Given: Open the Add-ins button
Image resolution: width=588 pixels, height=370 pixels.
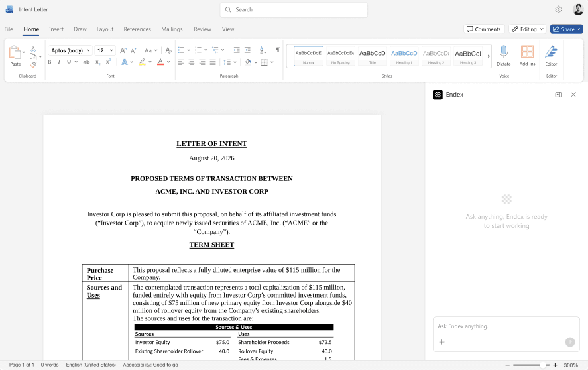Looking at the screenshot, I should tap(527, 56).
